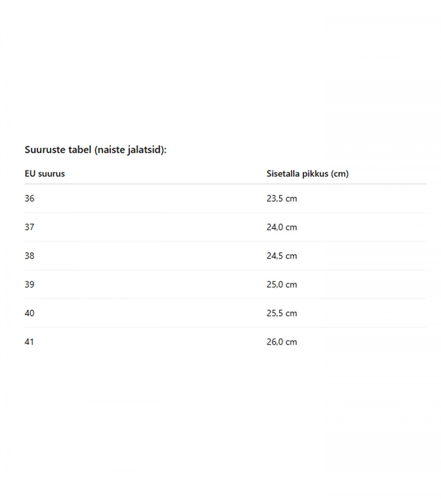Select the 24,0 cm insole length value
Image resolution: width=441 pixels, height=504 pixels.
click(282, 227)
